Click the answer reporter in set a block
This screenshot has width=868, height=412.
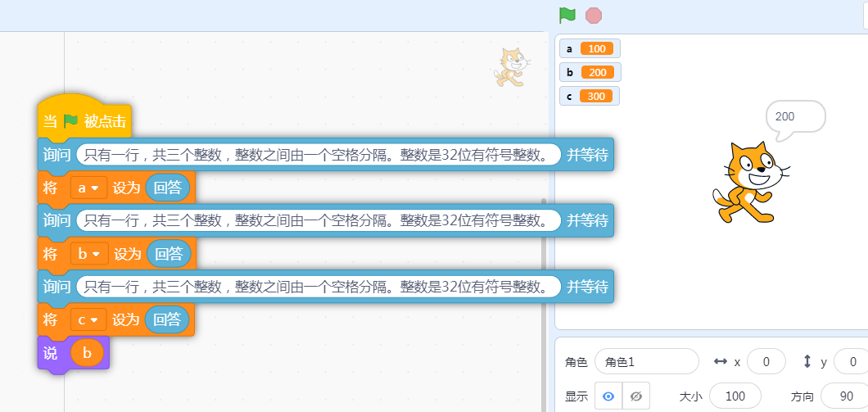(x=168, y=188)
